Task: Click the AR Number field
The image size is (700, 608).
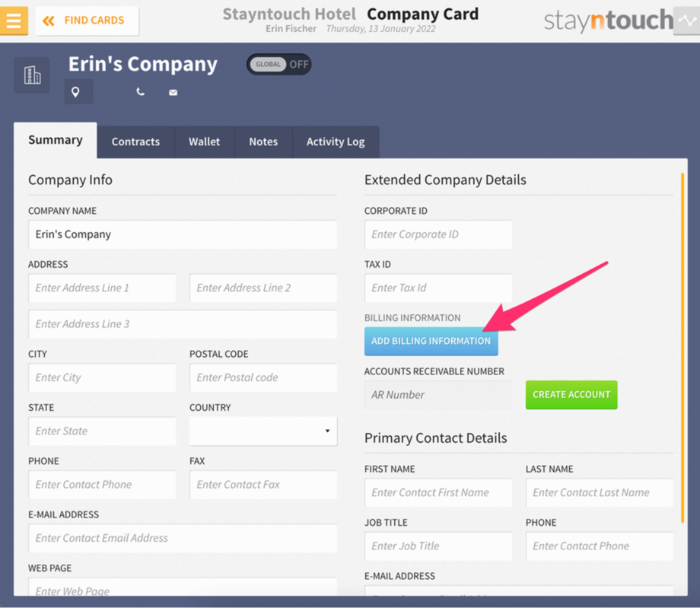Action: click(x=438, y=395)
